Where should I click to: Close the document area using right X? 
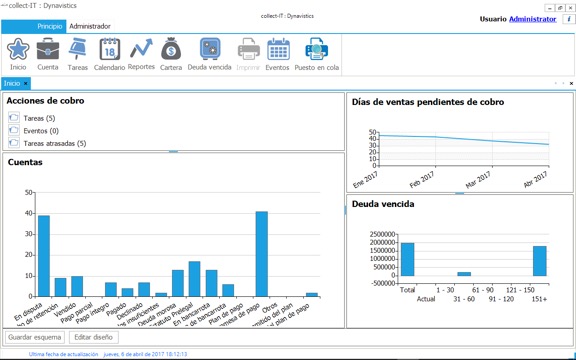pyautogui.click(x=571, y=83)
